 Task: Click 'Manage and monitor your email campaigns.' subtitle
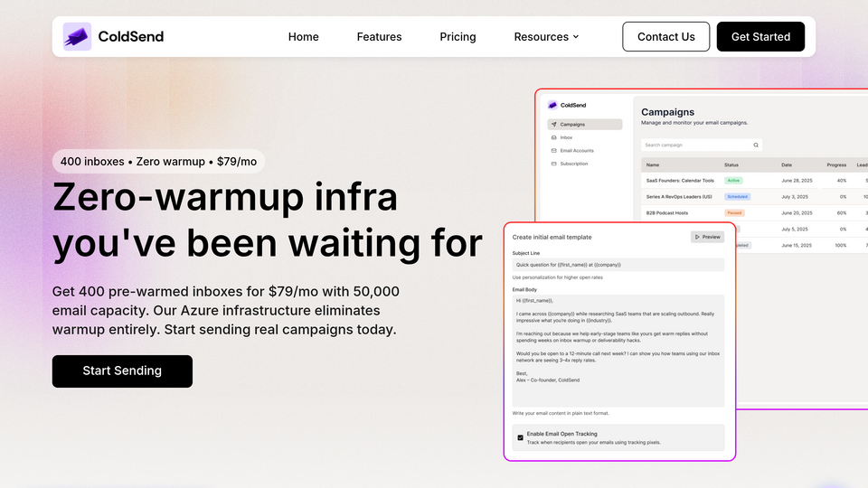[694, 123]
